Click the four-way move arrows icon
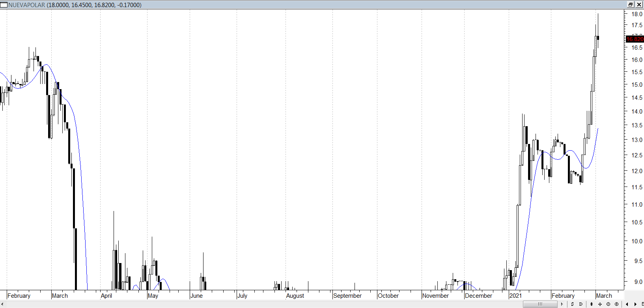 [x=600, y=304]
